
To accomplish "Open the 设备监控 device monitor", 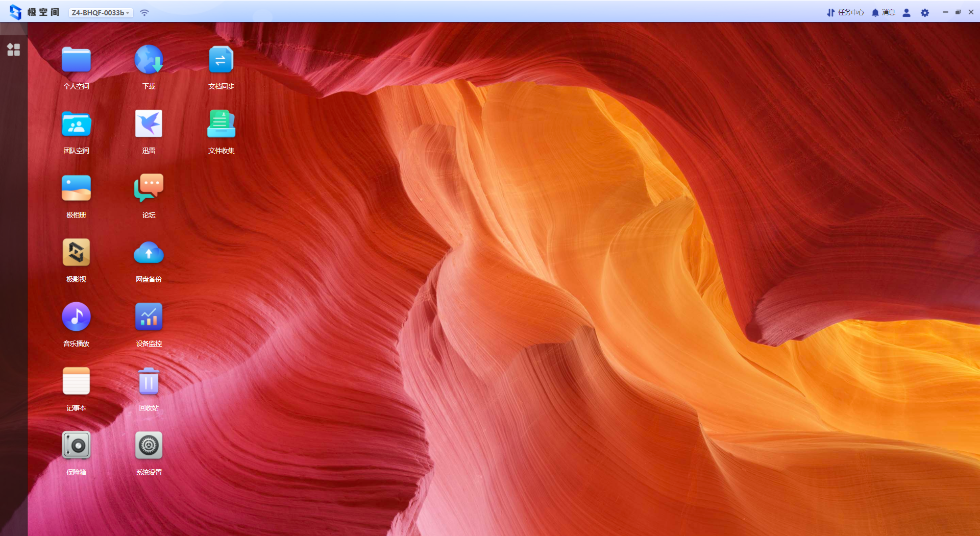I will (x=149, y=318).
